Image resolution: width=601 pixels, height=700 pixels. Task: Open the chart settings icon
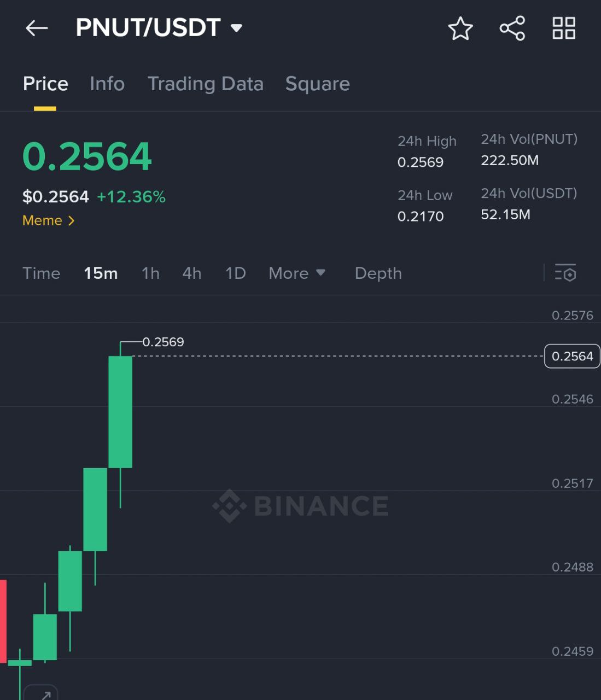pos(565,272)
